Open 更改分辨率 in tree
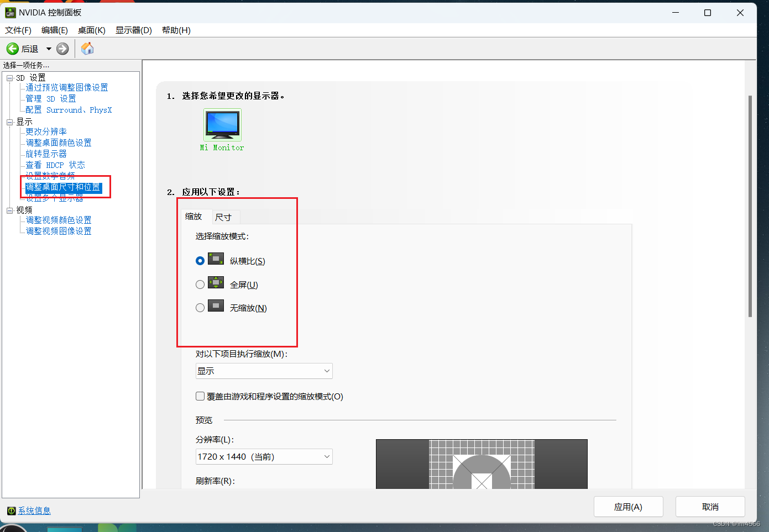The height and width of the screenshot is (532, 769). tap(46, 131)
